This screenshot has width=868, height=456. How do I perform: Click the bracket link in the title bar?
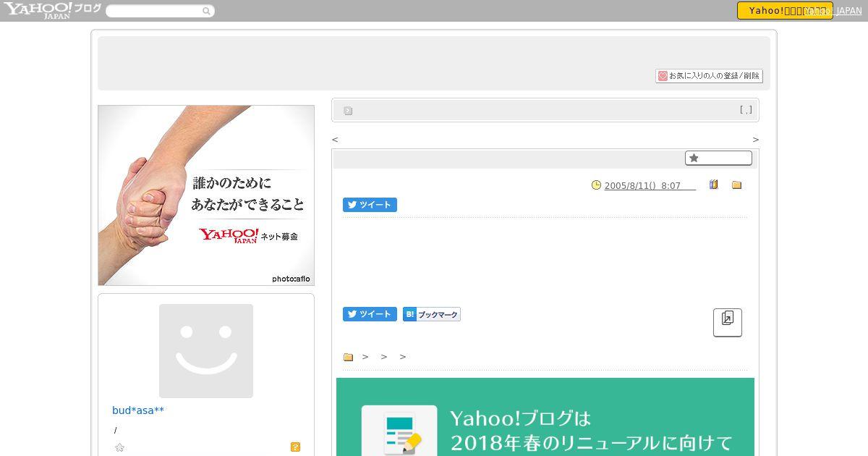746,110
